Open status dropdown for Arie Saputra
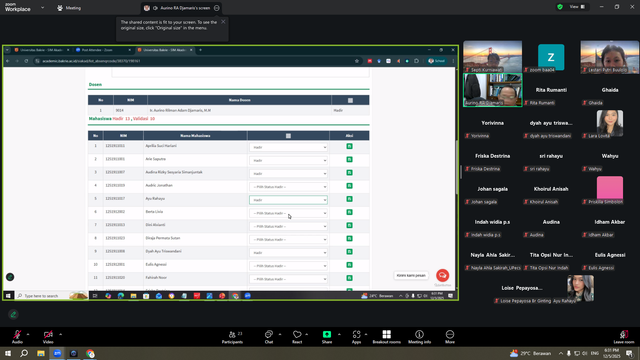640x360 pixels. (288, 160)
